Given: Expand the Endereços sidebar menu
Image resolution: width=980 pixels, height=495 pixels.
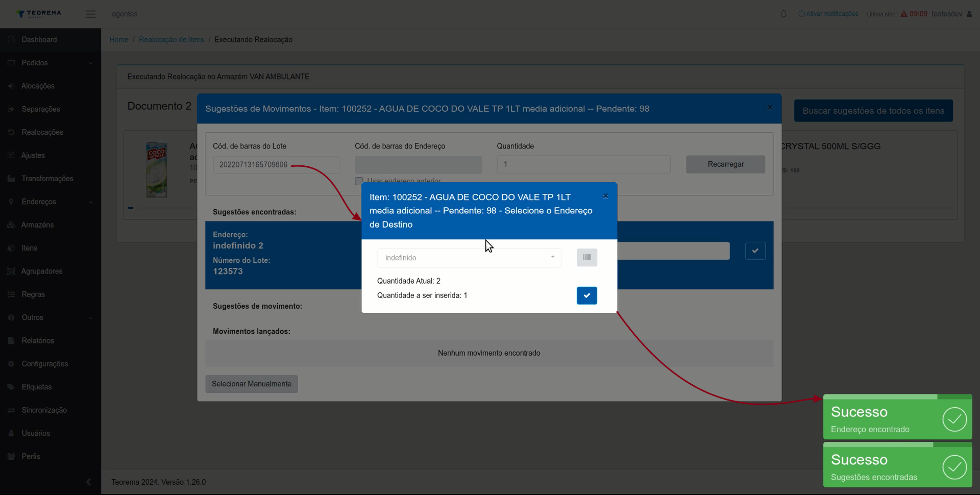Looking at the screenshot, I should click(51, 202).
